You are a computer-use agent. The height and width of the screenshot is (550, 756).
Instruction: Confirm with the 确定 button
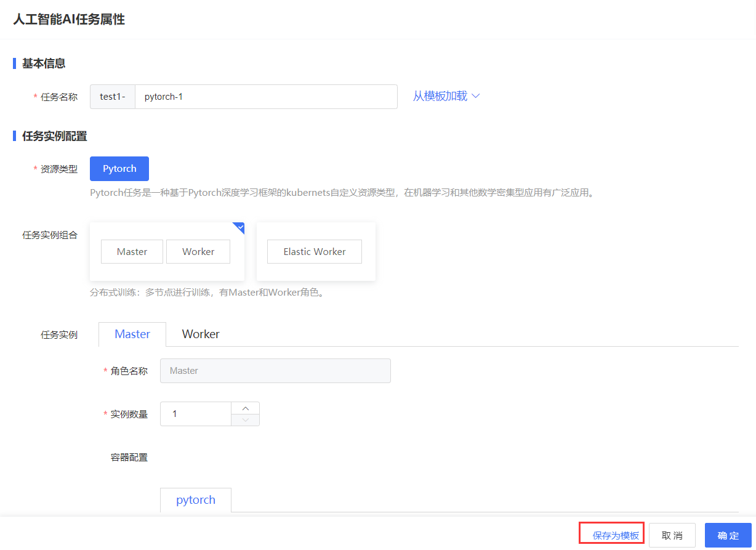[728, 536]
